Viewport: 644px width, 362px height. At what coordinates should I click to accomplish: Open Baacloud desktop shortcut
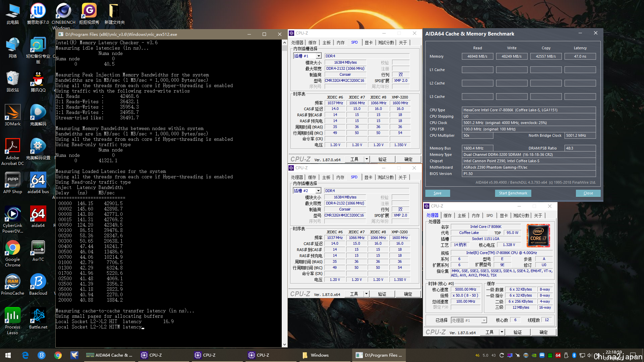(38, 285)
